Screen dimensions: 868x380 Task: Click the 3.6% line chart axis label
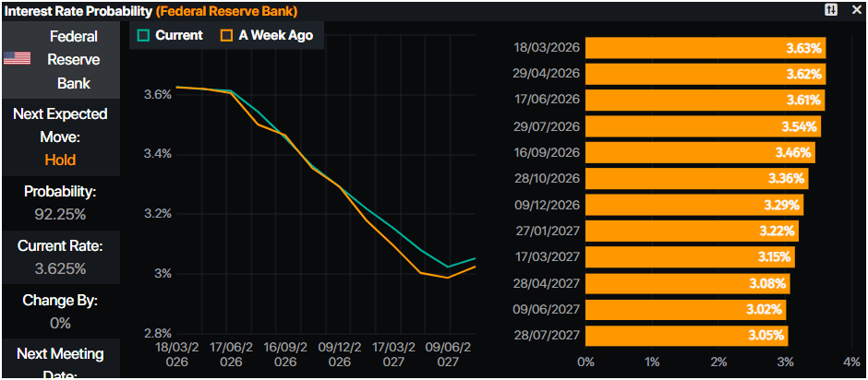157,95
